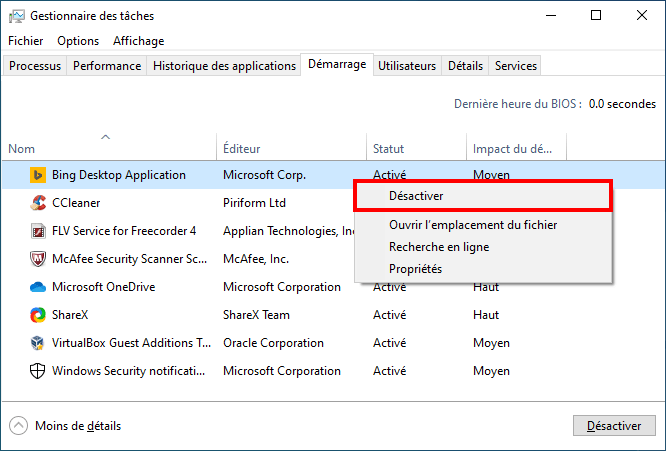Click the ShareX Team publisher cell

[x=256, y=315]
